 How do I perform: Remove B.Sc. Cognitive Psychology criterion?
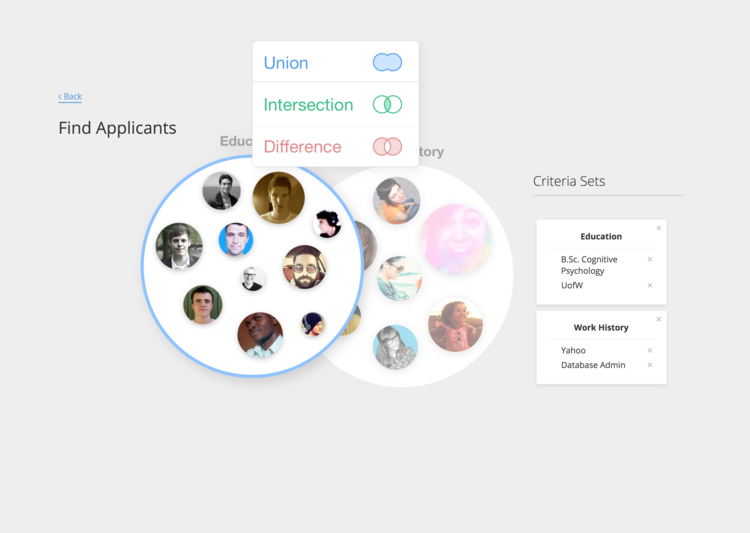pos(650,259)
